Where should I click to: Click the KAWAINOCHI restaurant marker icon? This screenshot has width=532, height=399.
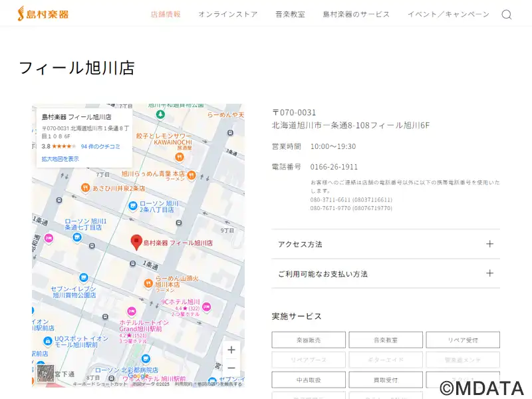point(180,157)
